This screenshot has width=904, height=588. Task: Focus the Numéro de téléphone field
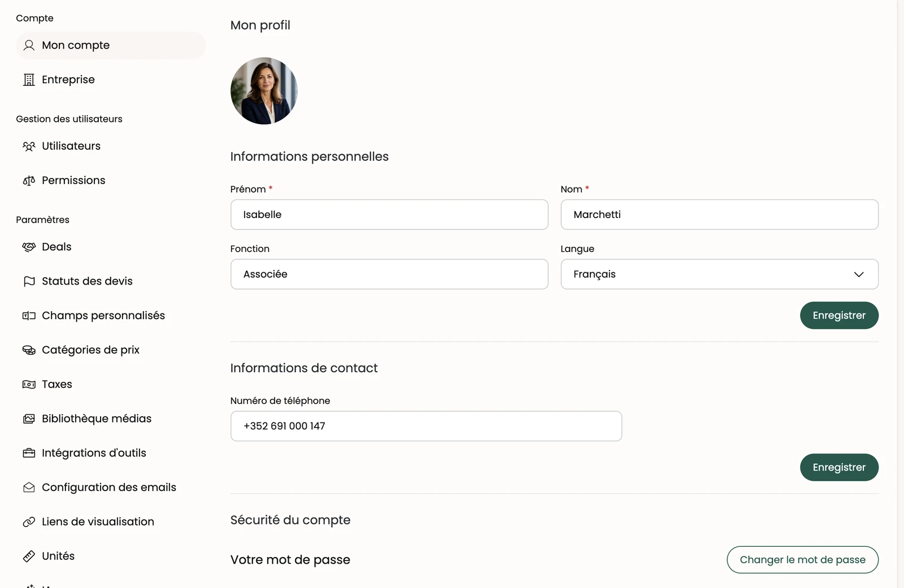coord(426,426)
